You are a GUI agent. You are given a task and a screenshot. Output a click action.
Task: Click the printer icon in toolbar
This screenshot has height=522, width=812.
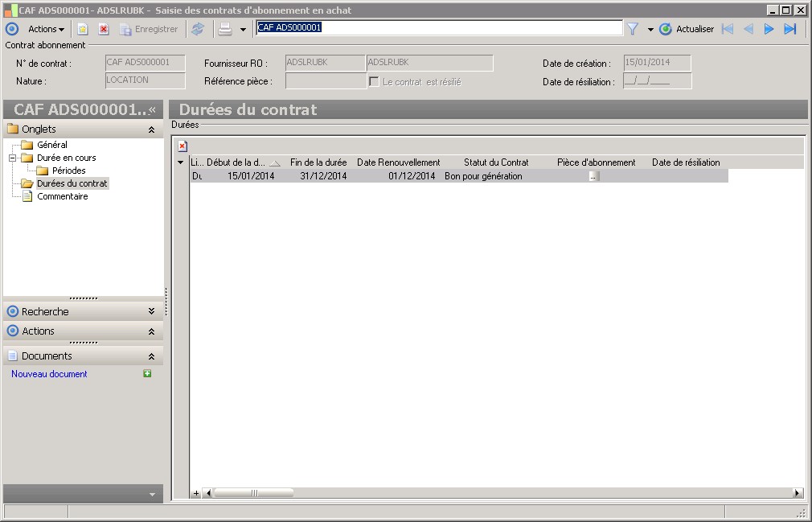pyautogui.click(x=225, y=29)
